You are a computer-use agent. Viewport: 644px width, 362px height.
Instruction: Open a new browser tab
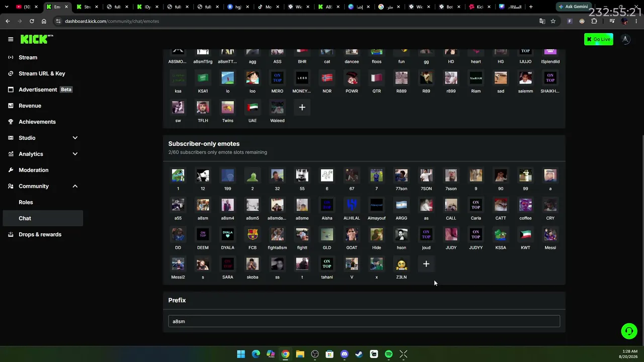tap(531, 7)
